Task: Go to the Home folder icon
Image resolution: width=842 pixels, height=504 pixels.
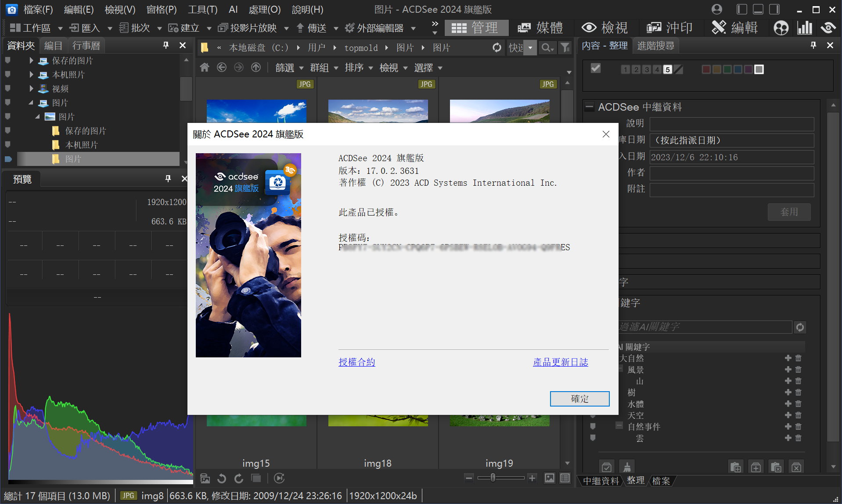Action: (x=205, y=67)
